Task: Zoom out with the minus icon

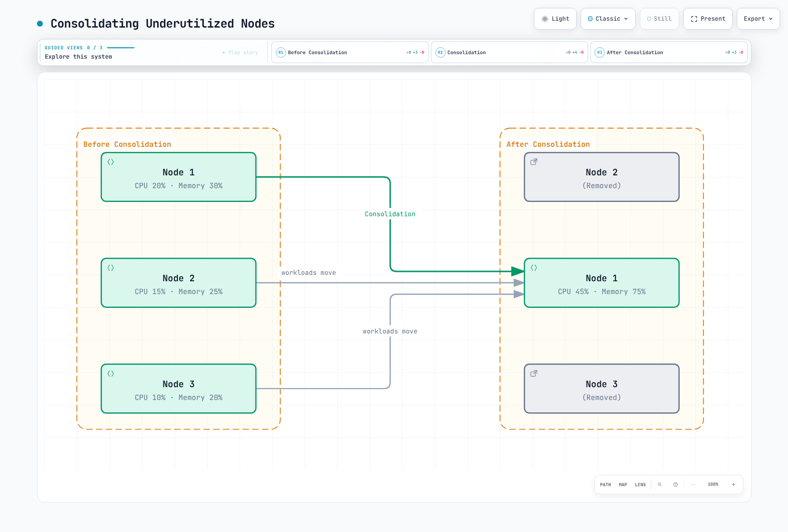Action: click(693, 485)
